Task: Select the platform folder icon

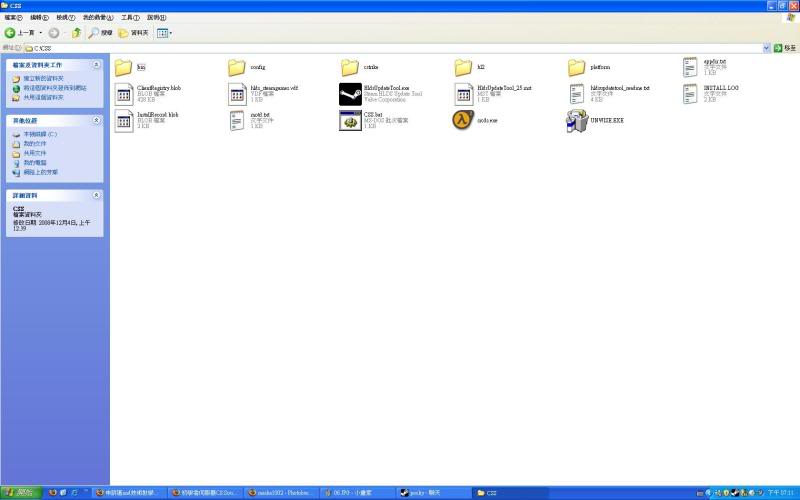Action: click(576, 67)
